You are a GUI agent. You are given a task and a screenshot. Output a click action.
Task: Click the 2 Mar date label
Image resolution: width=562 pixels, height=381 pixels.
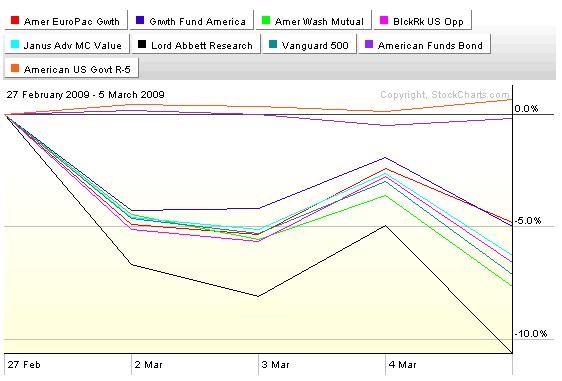point(149,365)
